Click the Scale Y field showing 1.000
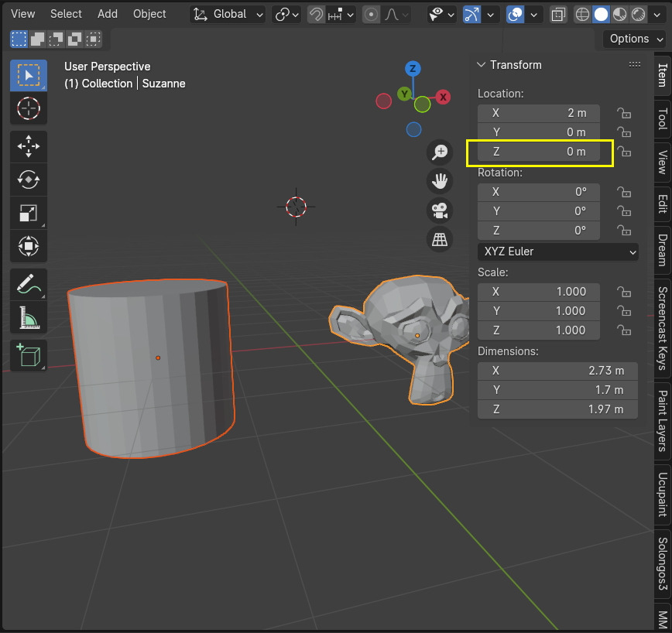Screen dimensions: 672x633 point(539,311)
